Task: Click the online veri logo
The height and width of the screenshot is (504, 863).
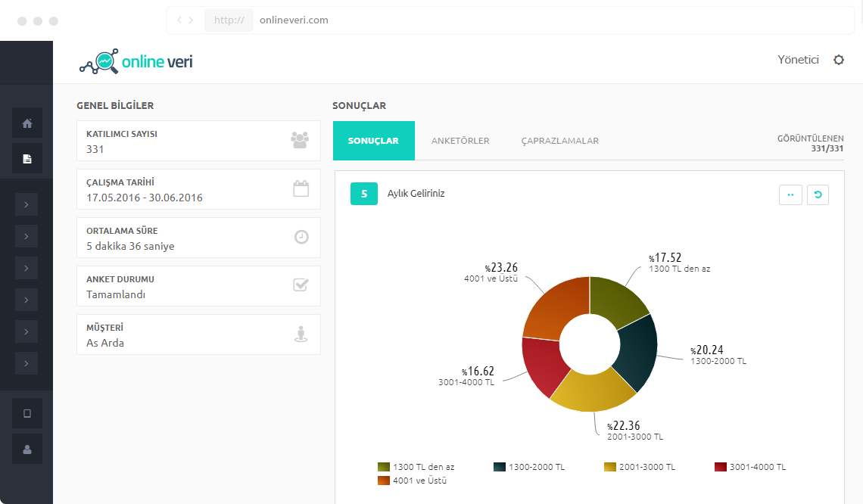Action: (136, 61)
